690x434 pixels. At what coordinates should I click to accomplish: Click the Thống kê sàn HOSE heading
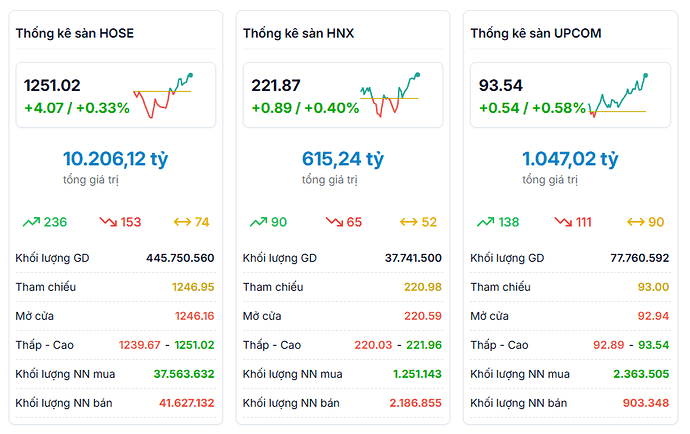75,34
